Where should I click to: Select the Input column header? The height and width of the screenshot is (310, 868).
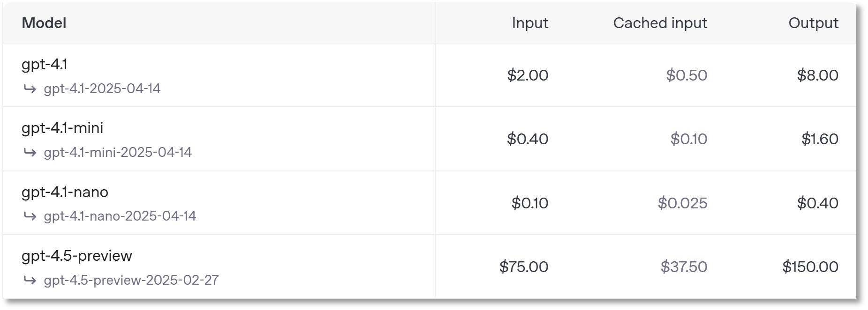coord(530,23)
